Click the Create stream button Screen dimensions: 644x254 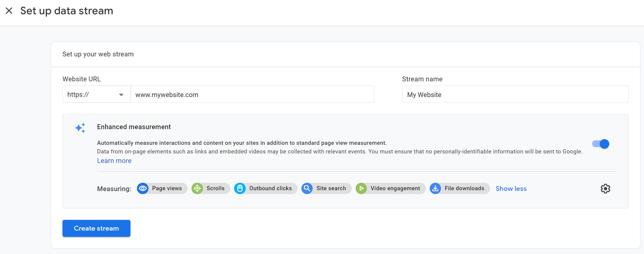(96, 228)
